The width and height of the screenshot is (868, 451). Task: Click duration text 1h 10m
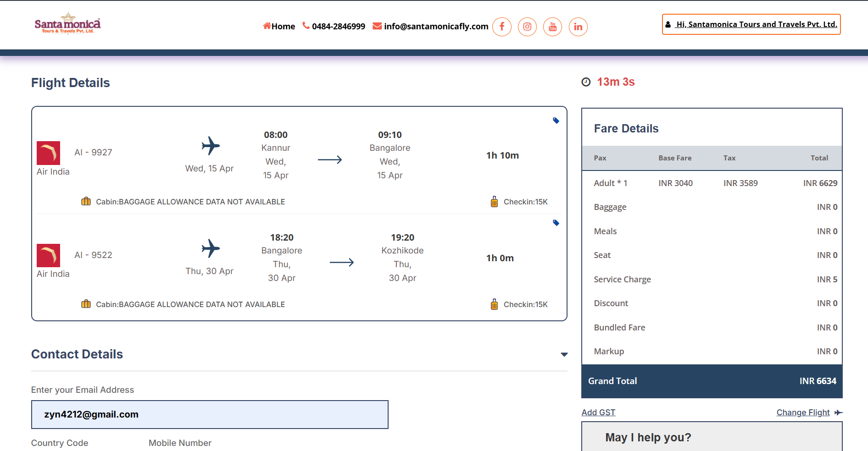502,155
